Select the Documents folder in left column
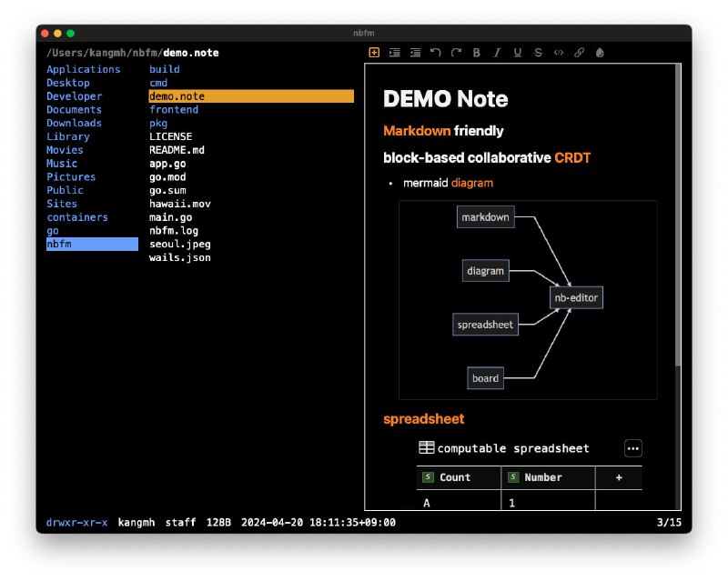 tap(74, 109)
